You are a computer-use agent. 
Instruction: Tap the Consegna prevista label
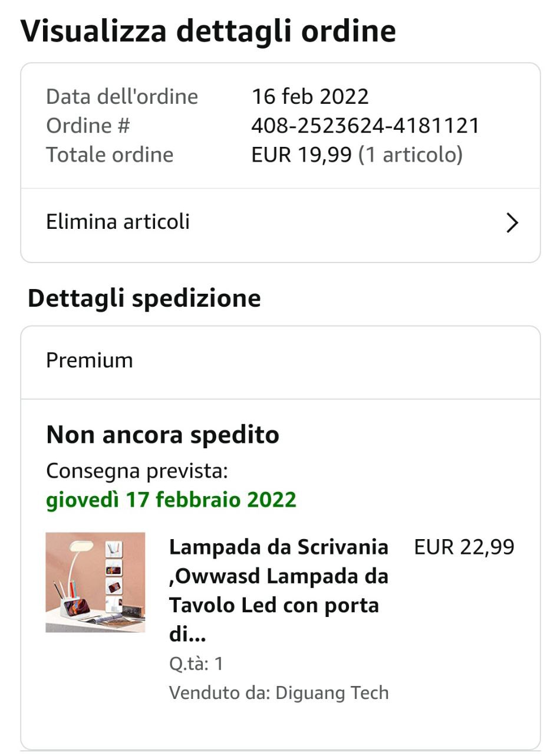tap(137, 471)
